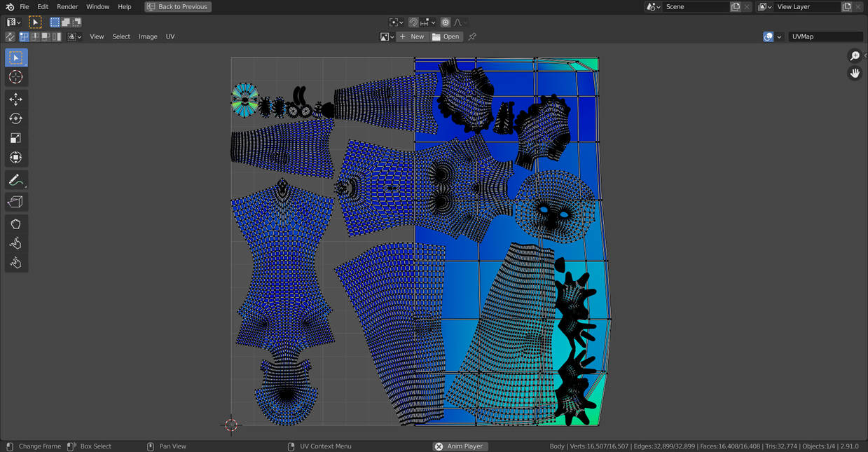Click Back to Previous button
This screenshot has height=452, width=868.
[178, 6]
